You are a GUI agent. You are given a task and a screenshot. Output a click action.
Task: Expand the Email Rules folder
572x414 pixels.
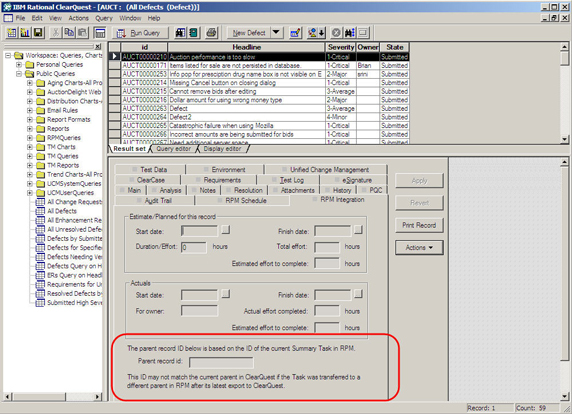coord(30,110)
